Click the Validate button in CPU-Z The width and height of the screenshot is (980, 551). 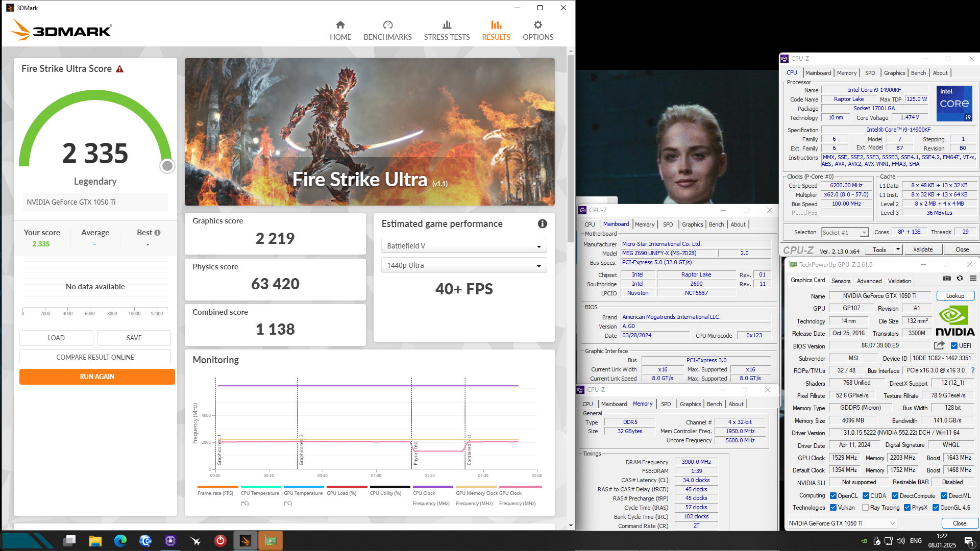tap(922, 249)
